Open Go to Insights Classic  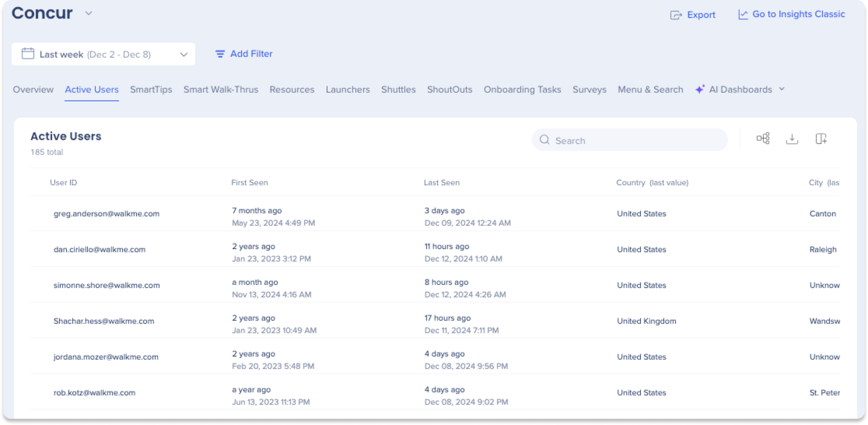point(798,14)
